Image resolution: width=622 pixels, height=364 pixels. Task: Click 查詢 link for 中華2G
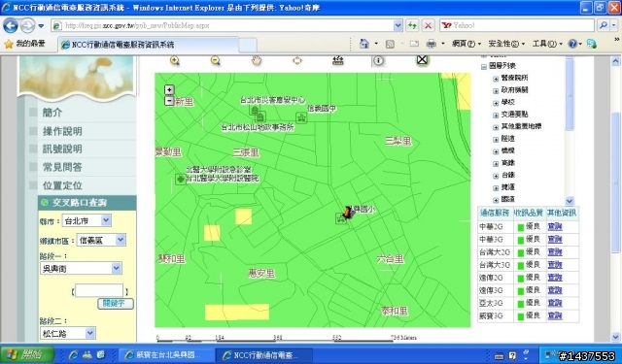[555, 226]
